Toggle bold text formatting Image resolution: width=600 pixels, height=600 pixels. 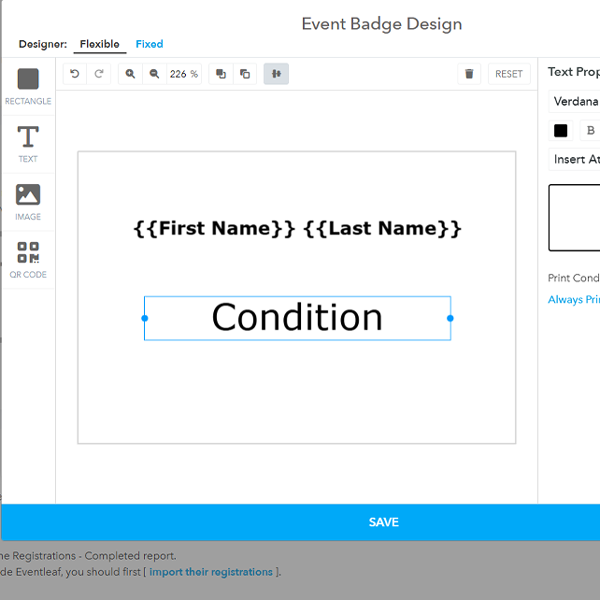(x=590, y=131)
